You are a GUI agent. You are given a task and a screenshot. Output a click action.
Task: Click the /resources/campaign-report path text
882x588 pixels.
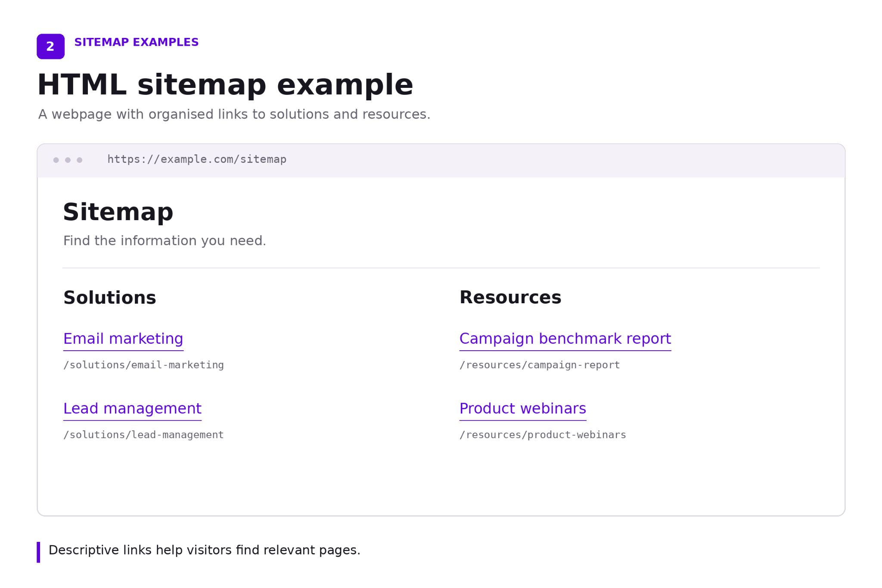click(x=540, y=365)
